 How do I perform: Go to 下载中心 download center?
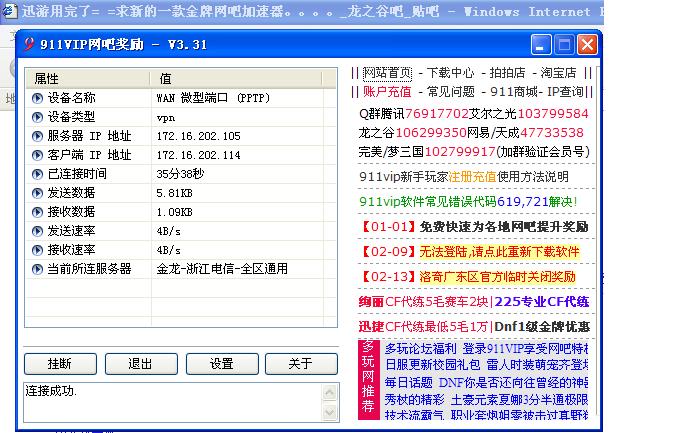450,73
